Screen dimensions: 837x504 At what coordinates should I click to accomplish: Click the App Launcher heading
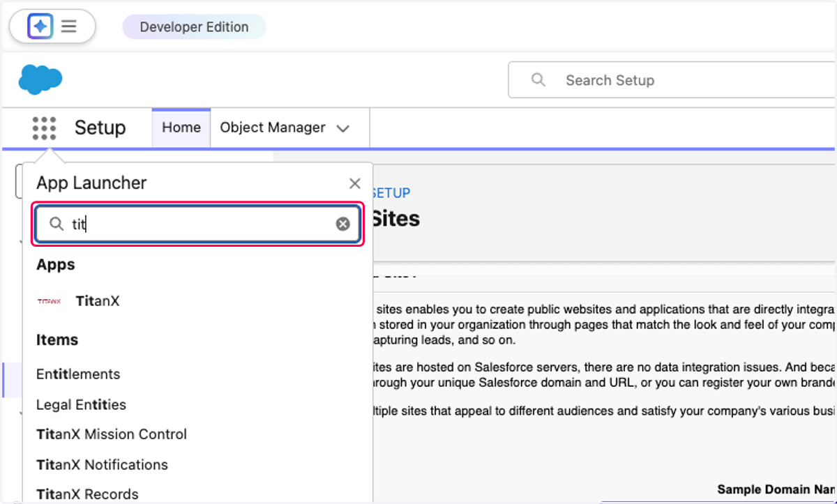pos(91,183)
